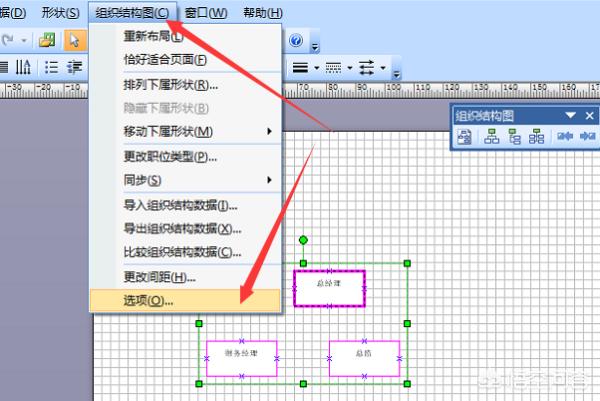Select the 总经理 shape on the canvas
The height and width of the screenshot is (401, 600).
(x=329, y=285)
